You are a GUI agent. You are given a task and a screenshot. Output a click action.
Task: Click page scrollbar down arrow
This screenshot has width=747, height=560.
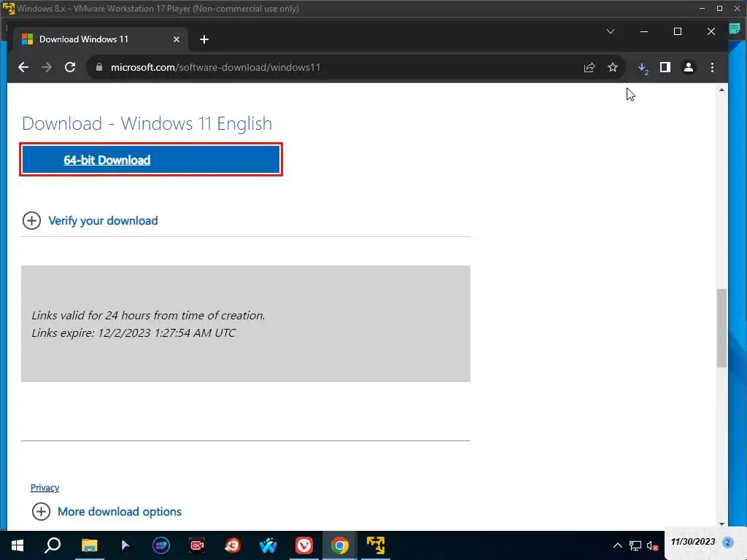pos(721,524)
